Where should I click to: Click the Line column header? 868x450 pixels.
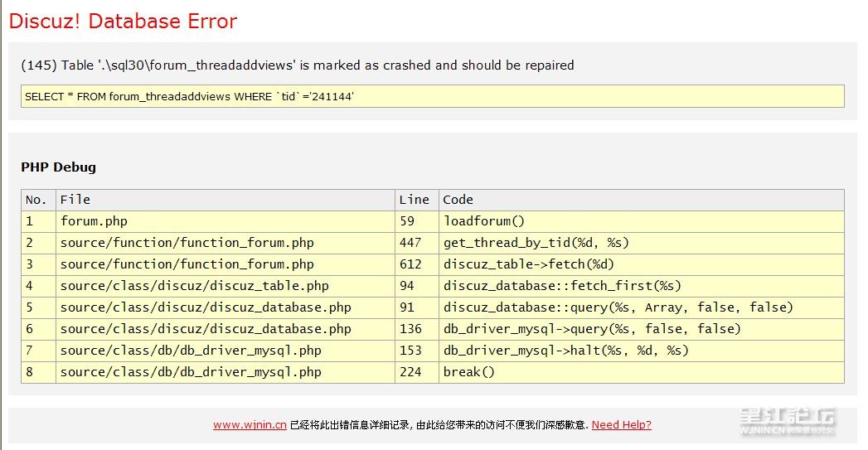417,200
